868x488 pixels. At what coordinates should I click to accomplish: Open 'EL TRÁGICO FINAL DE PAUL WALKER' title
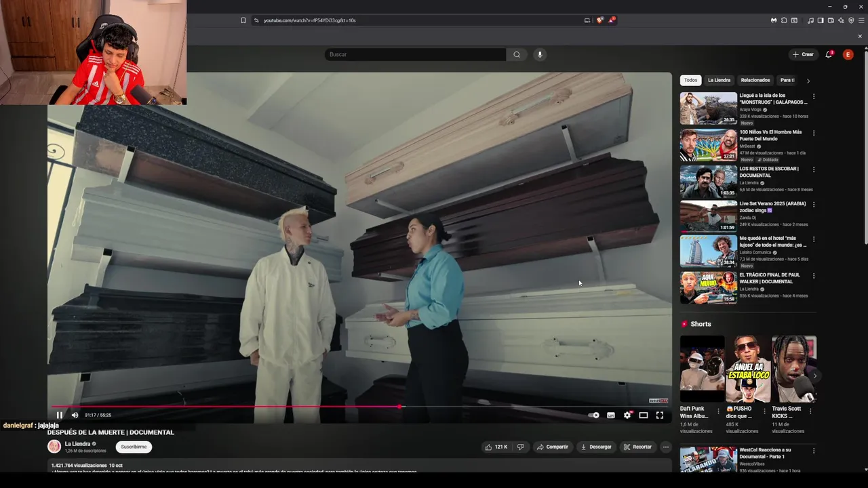point(770,278)
